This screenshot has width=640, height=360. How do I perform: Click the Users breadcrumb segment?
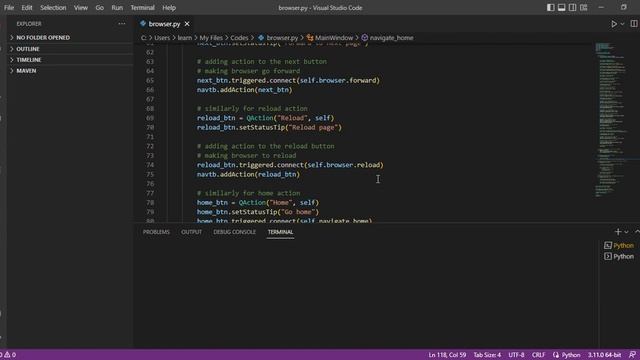(x=162, y=38)
